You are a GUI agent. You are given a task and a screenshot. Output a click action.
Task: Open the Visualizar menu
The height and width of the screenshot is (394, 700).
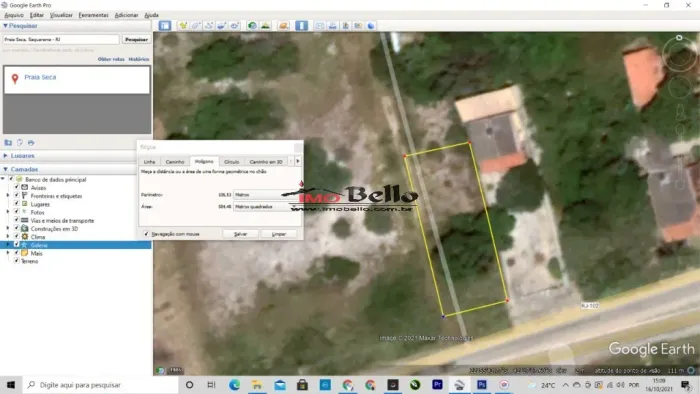click(61, 15)
